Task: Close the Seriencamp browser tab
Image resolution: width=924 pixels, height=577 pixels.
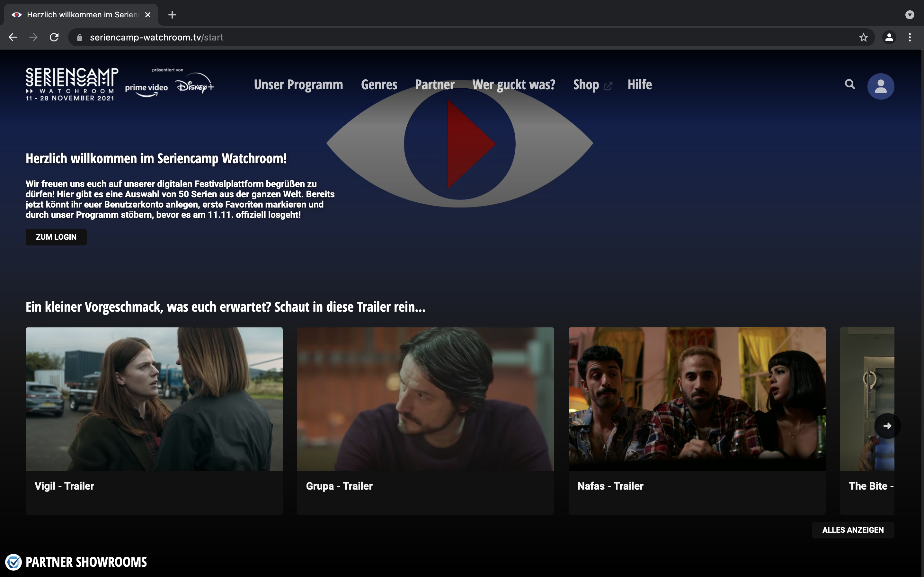Action: (148, 14)
